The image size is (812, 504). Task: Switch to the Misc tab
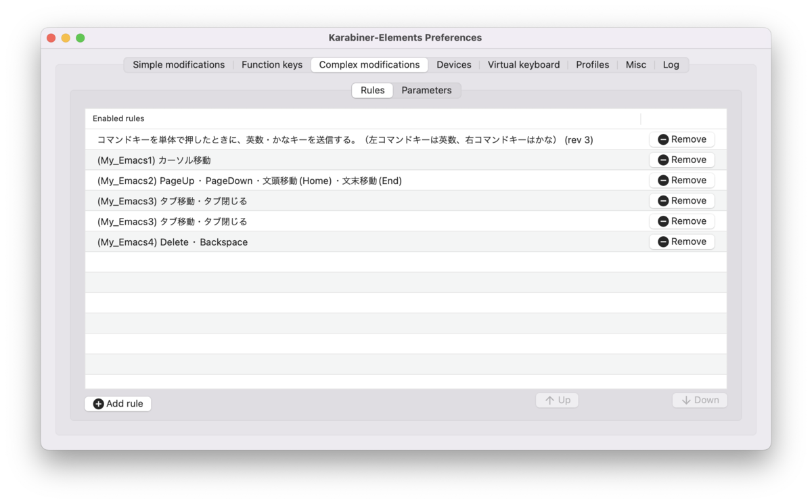point(636,65)
